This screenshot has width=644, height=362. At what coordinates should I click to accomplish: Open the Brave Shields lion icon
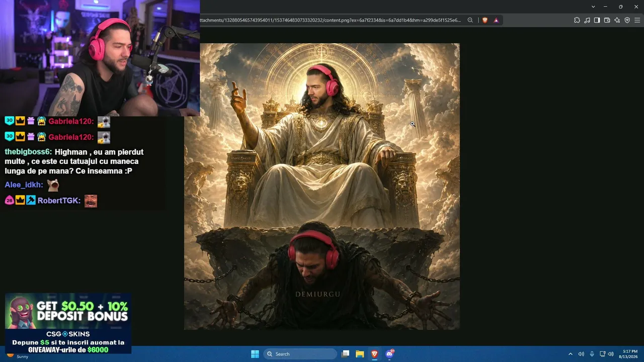[x=485, y=20]
